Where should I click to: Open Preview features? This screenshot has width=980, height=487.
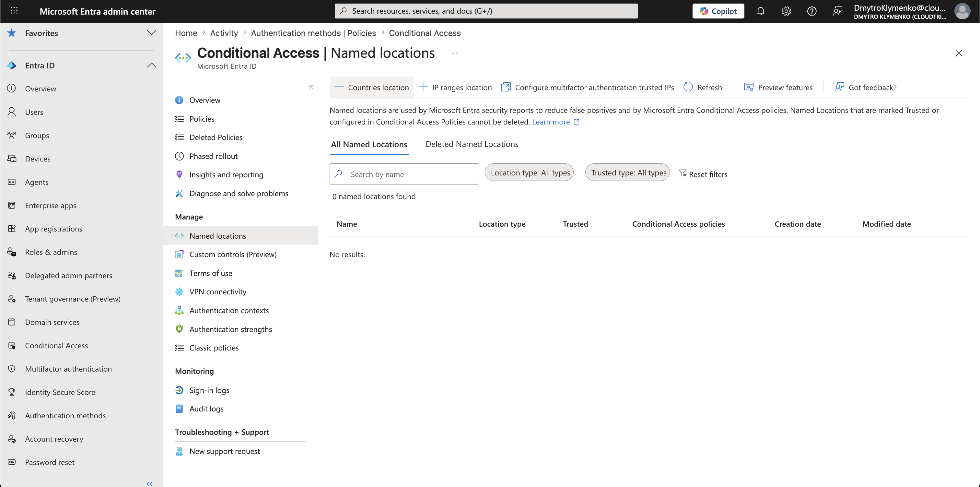778,87
